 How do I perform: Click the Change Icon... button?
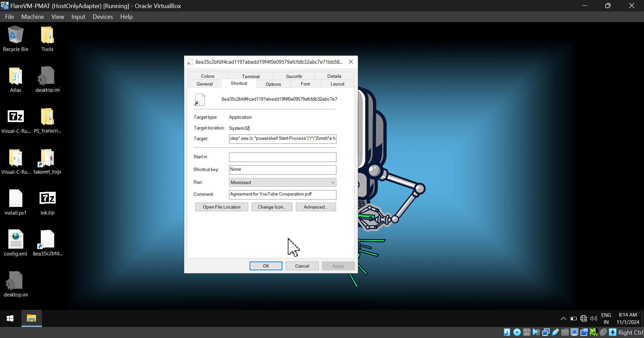[272, 207]
